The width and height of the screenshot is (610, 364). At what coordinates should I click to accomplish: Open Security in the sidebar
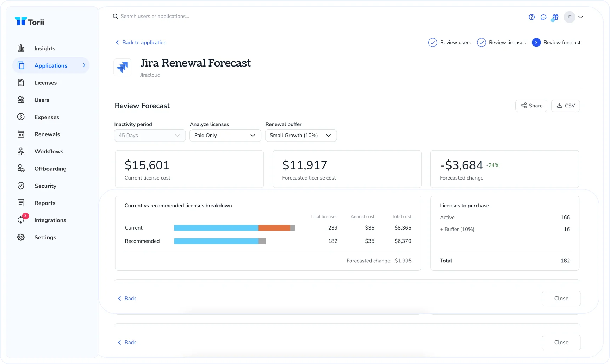tap(45, 186)
